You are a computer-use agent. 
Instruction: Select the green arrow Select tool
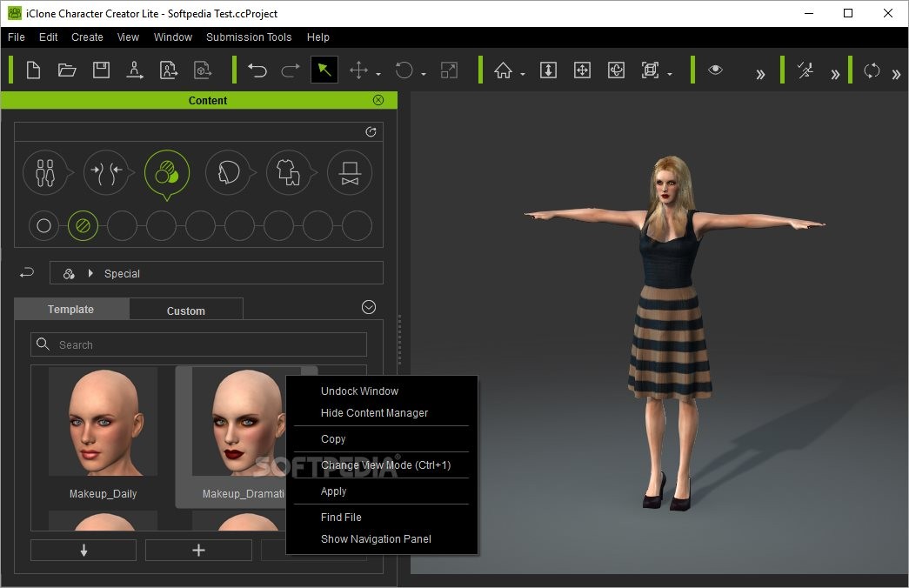[x=324, y=70]
